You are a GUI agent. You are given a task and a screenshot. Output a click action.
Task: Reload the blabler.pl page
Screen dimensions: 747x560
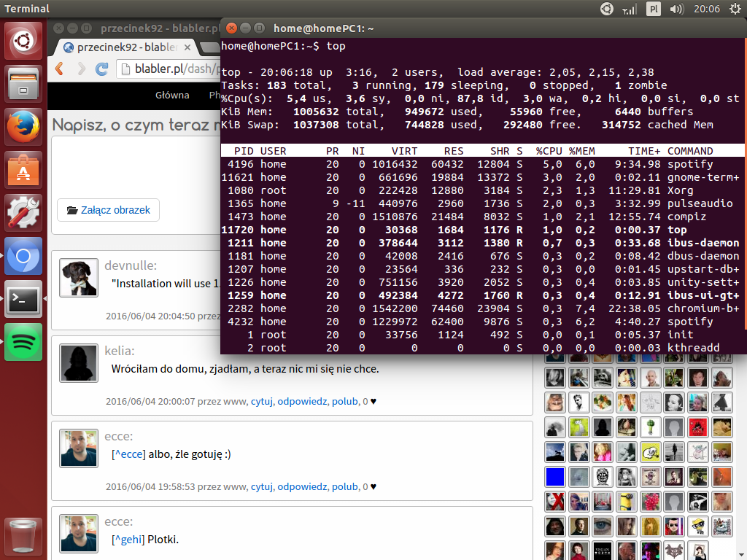[x=102, y=69]
